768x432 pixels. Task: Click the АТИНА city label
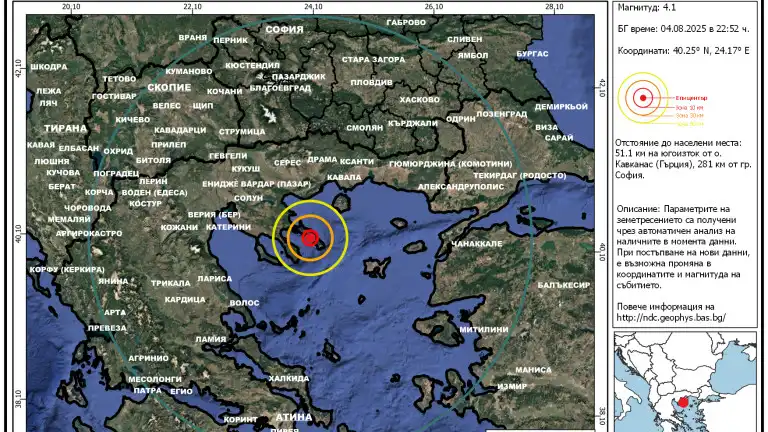tap(293, 413)
